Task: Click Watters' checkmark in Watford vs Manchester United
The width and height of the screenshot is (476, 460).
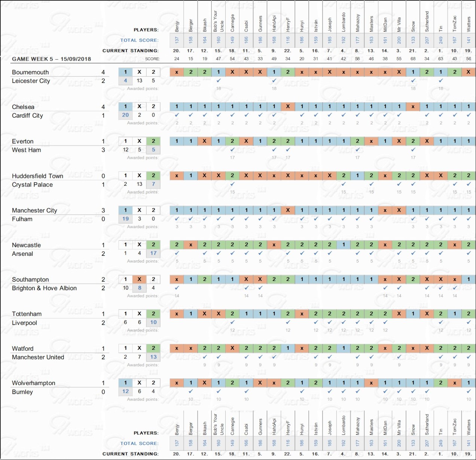Action: [469, 357]
